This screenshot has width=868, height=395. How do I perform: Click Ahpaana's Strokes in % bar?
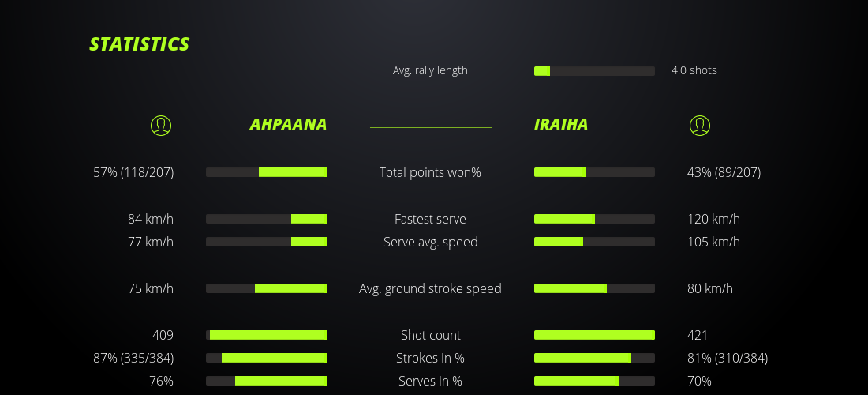tap(267, 358)
